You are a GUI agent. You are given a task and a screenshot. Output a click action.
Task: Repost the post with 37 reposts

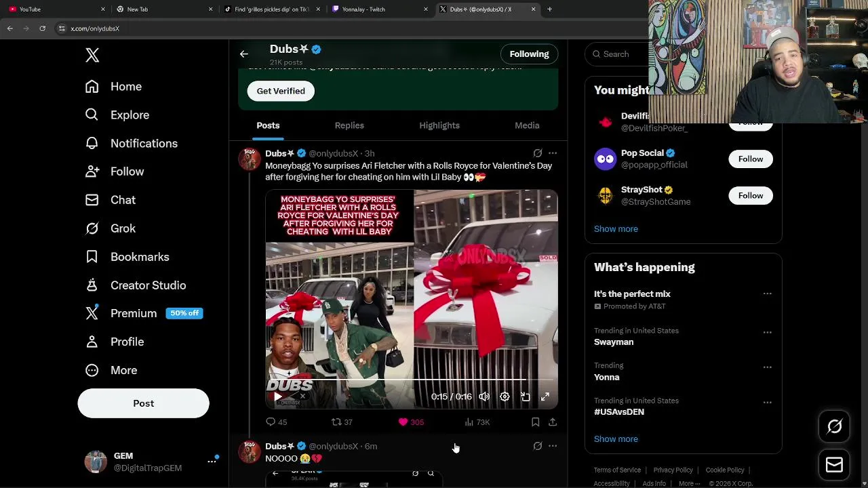click(x=342, y=422)
